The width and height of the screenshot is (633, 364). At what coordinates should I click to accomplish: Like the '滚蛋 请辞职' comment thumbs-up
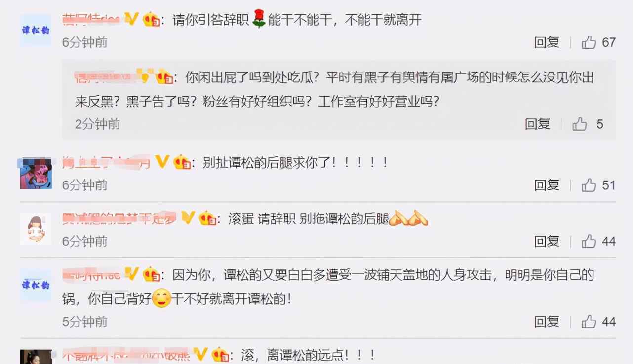pyautogui.click(x=589, y=241)
